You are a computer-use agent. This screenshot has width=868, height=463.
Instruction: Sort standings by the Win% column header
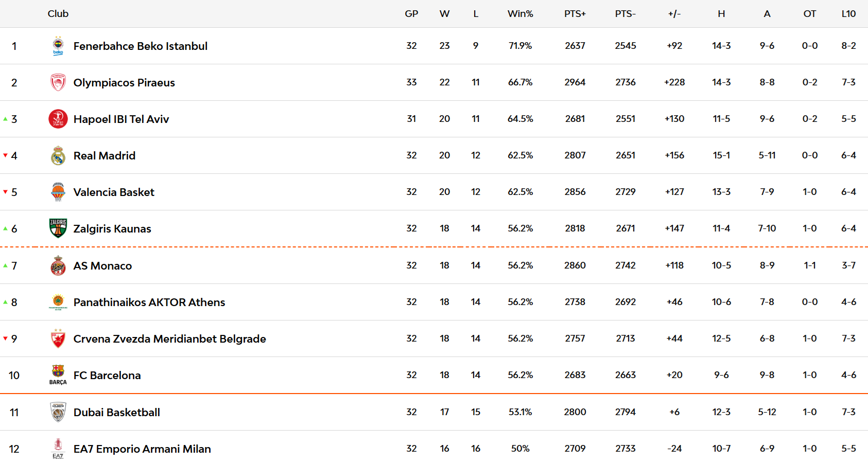pyautogui.click(x=520, y=14)
